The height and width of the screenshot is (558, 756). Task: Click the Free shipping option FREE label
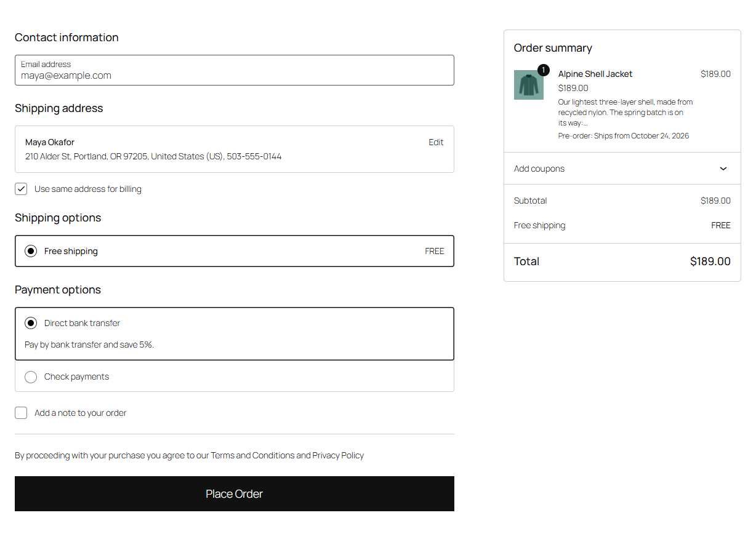click(x=435, y=251)
